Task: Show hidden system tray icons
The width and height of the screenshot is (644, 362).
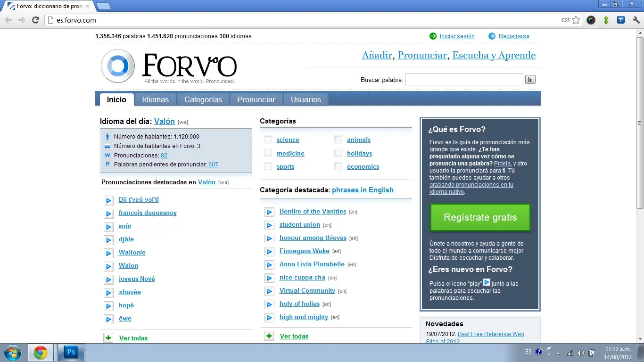Action: pos(559,353)
